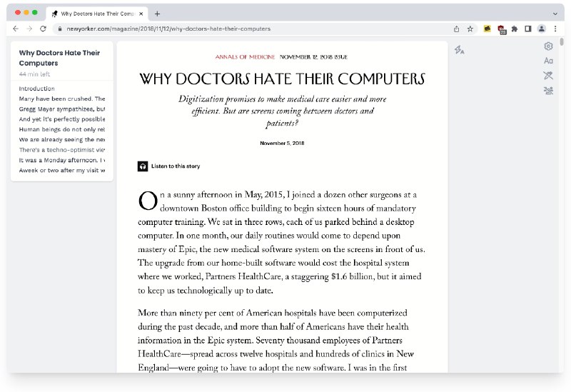Screen dimensions: 571x392
Task: Click the crossed-out people icon
Action: coord(548,90)
